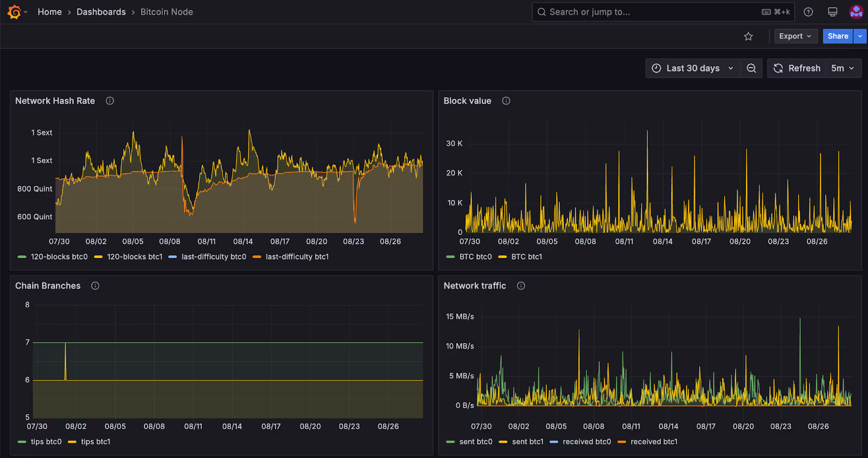Zoom out the time range

pos(751,68)
